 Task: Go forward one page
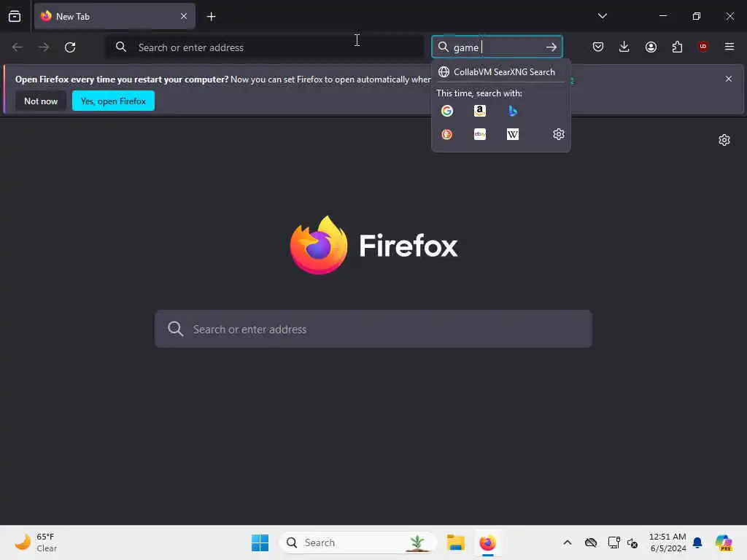click(44, 47)
